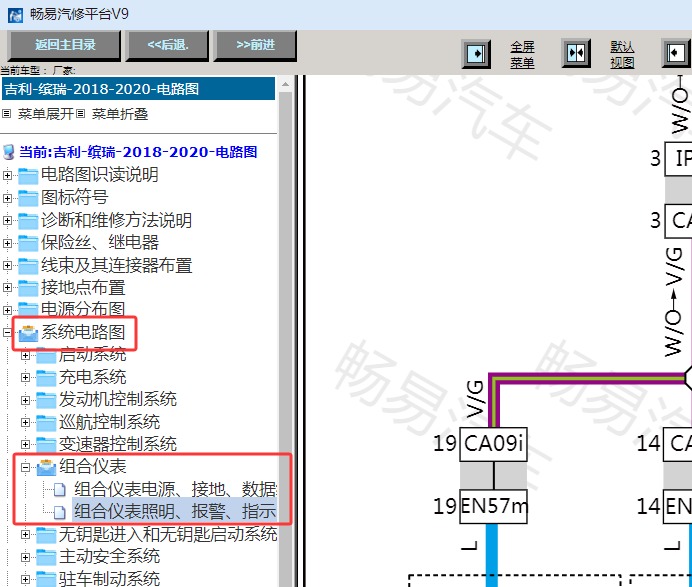Select the 变速器控制系统 tree label

pos(118,444)
